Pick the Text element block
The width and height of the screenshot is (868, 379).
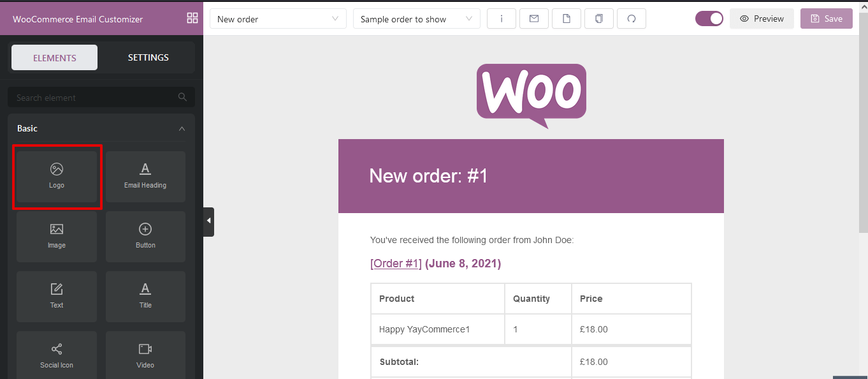(x=57, y=296)
